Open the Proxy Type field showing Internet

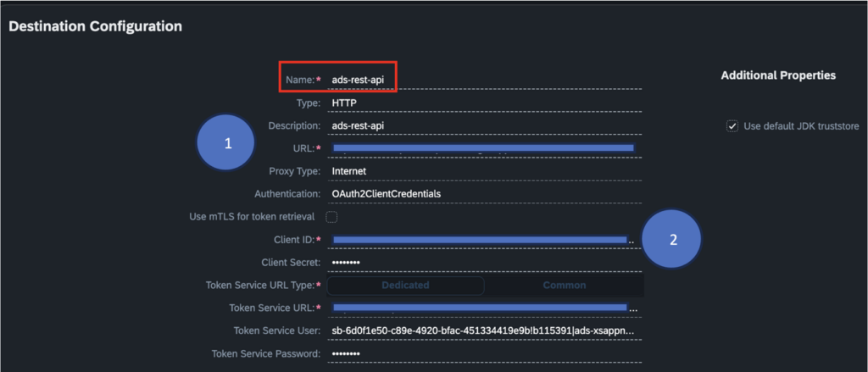483,171
